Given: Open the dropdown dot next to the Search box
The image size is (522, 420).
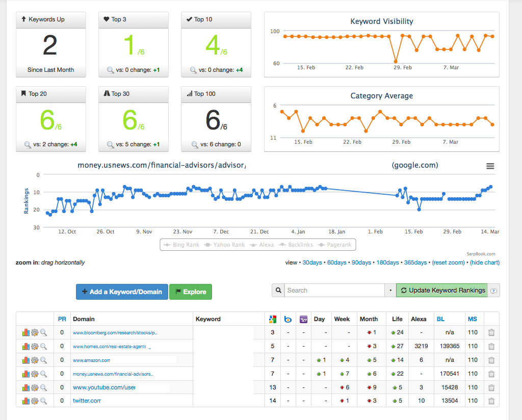Looking at the screenshot, I should pyautogui.click(x=390, y=291).
